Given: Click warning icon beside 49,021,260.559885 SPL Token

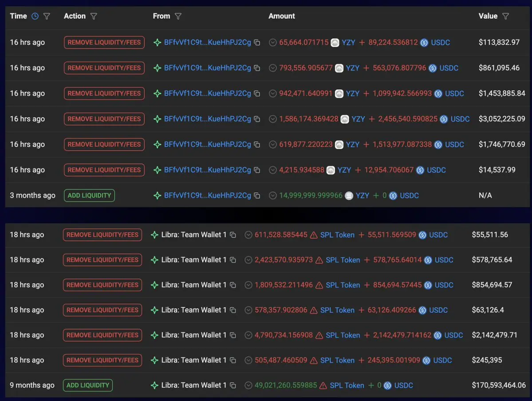Looking at the screenshot, I should 323,386.
